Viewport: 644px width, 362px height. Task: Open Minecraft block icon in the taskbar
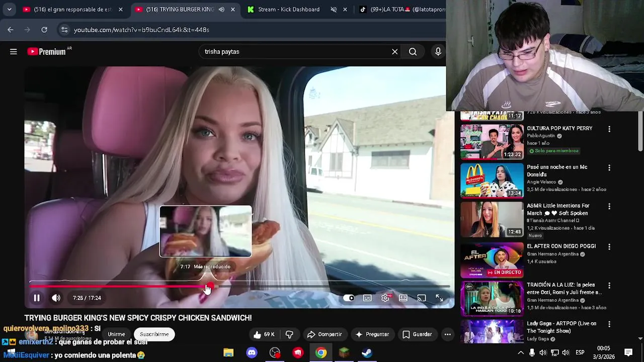(x=344, y=352)
